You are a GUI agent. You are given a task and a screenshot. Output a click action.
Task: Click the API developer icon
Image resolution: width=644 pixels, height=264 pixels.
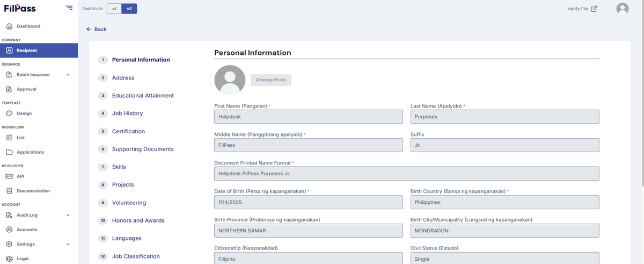9,176
